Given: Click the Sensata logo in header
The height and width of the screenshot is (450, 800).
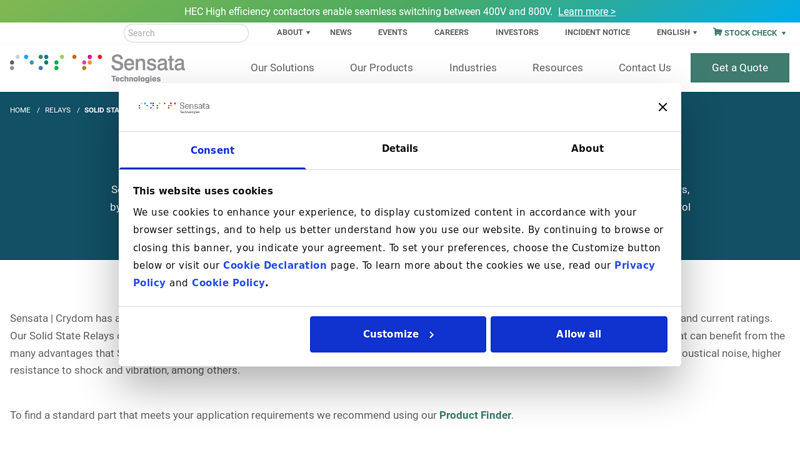Looking at the screenshot, I should click(x=98, y=66).
